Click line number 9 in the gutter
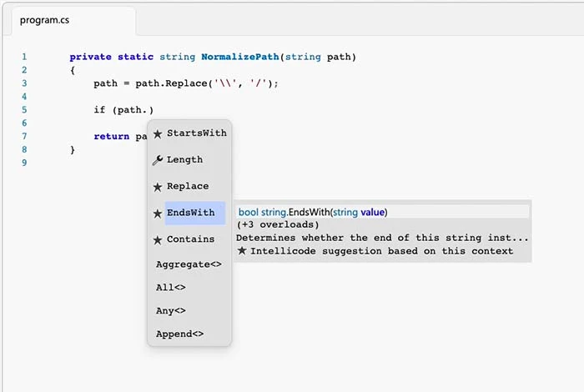 pos(24,163)
